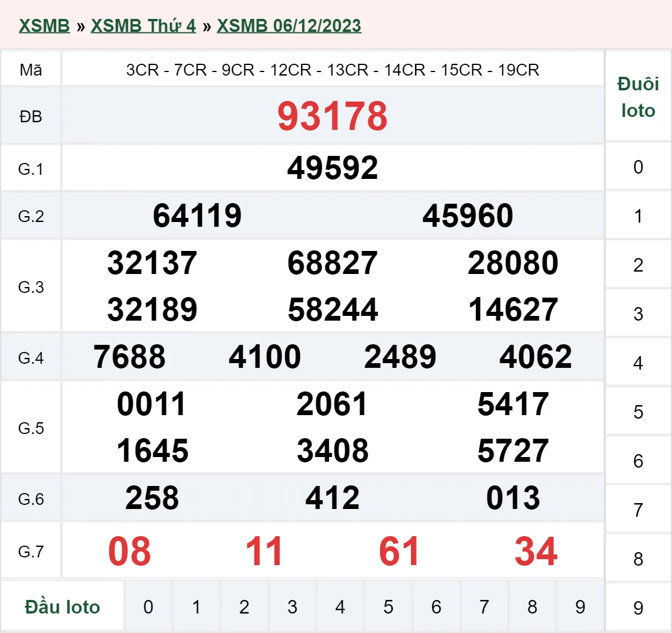Click digit 5 in the Đầu loto row
Screen dimensions: 672x633
pos(388,606)
